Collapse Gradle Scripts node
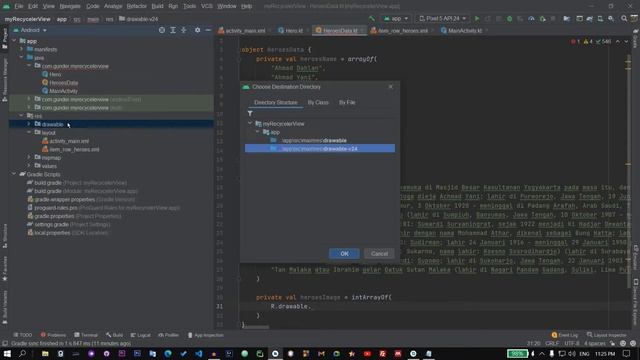Viewport: 640px width, 360px height. 14,174
